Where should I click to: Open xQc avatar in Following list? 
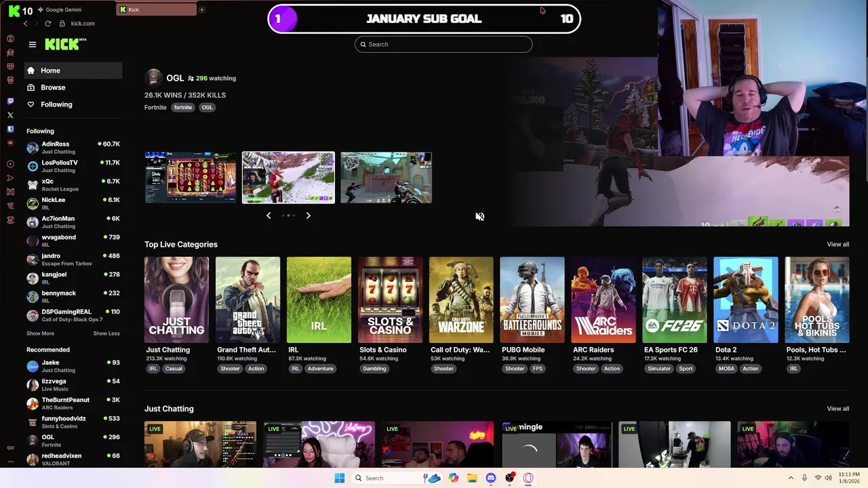[33, 185]
